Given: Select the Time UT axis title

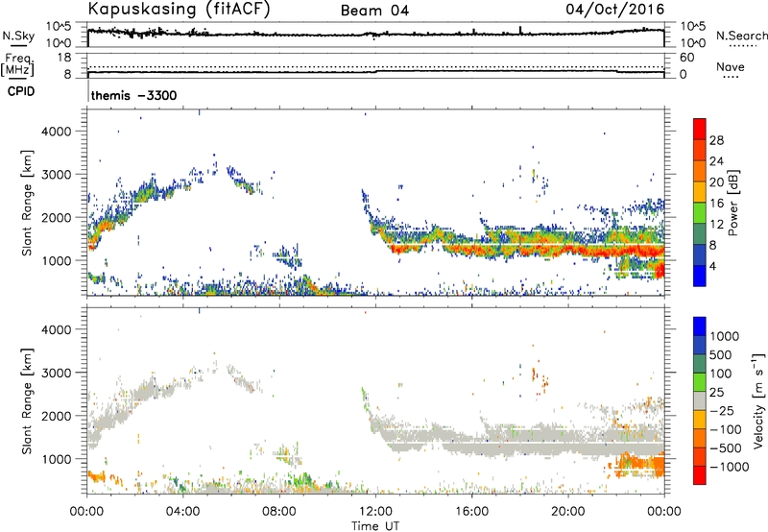Looking at the screenshot, I should coord(375,526).
